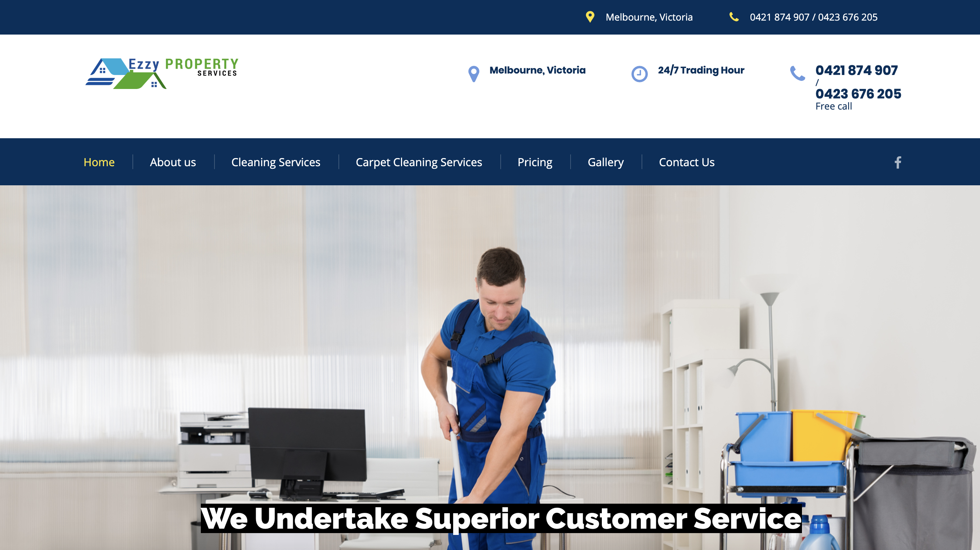
Task: Select the About Us menu item
Action: point(173,161)
